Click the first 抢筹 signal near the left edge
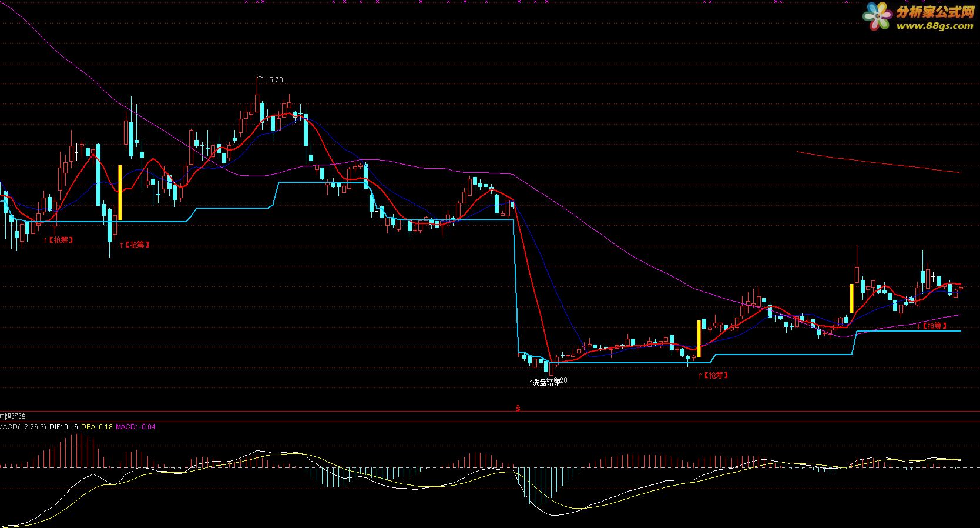Image resolution: width=980 pixels, height=528 pixels. click(59, 240)
